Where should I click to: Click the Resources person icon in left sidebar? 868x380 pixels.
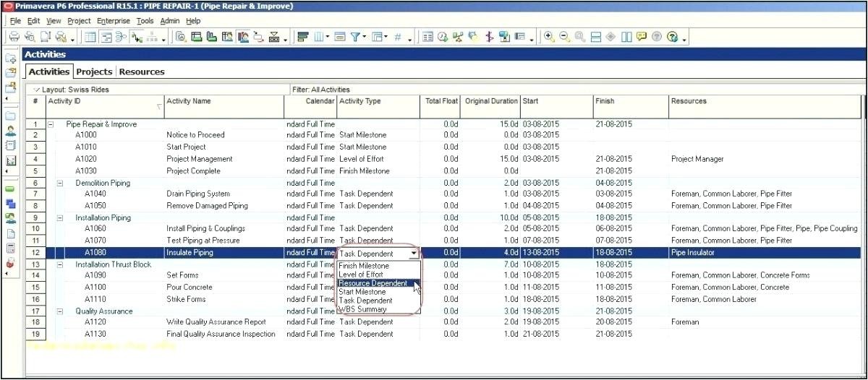pos(11,131)
